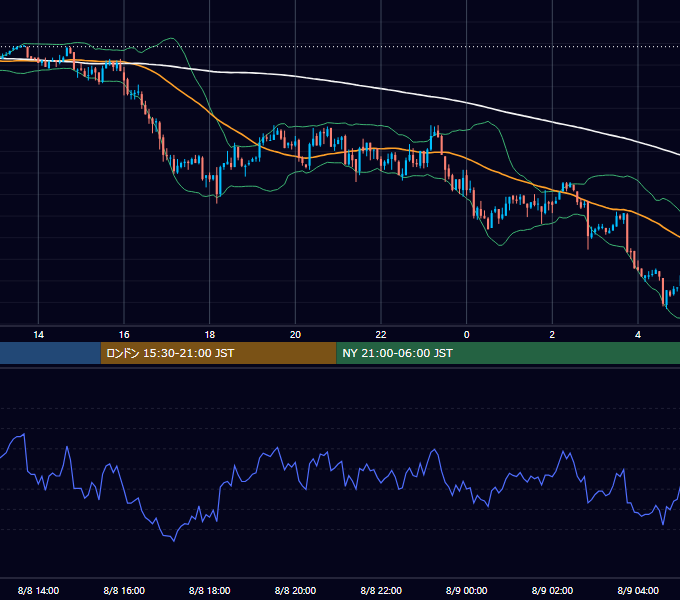Image resolution: width=680 pixels, height=600 pixels.
Task: Click the 8/9 04:00 oscillator time label
Action: pyautogui.click(x=638, y=590)
